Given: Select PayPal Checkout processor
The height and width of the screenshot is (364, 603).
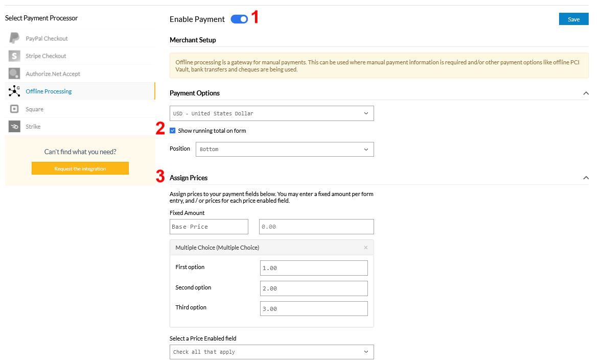Looking at the screenshot, I should pyautogui.click(x=80, y=38).
